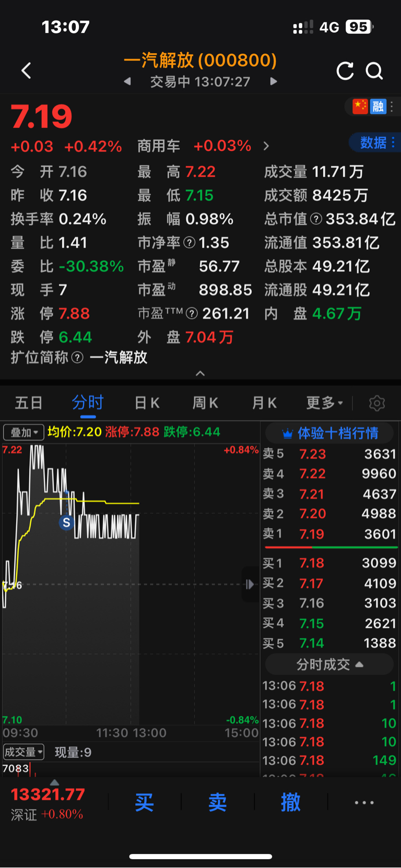Select 卖1 order row at 7.19
Screen dimensions: 401x868
[329, 534]
